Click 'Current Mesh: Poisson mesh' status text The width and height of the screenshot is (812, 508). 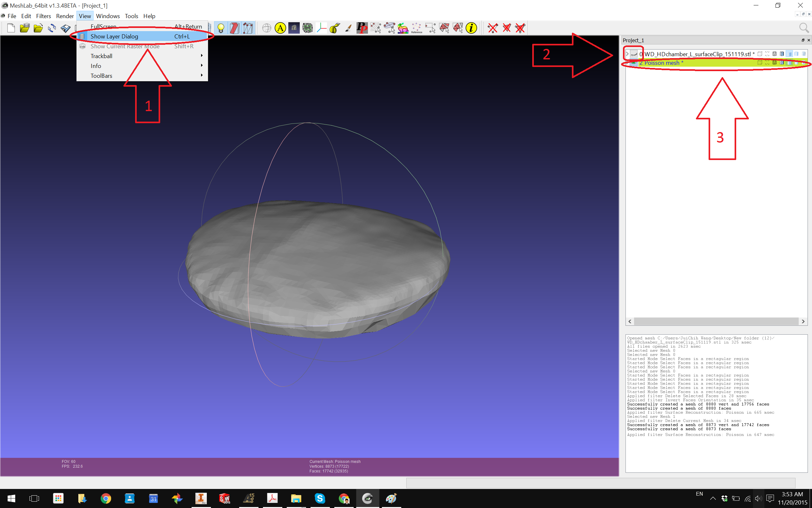pyautogui.click(x=335, y=462)
